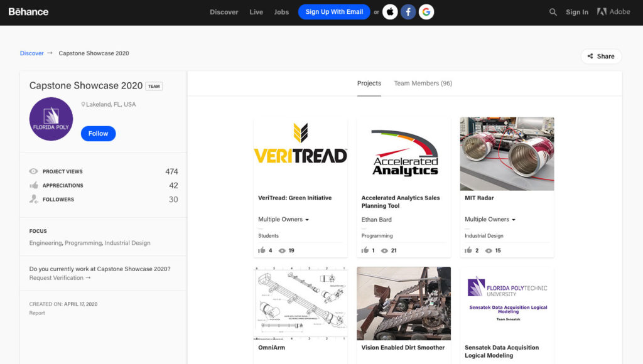Screen dimensions: 643x364
Task: Click the location pin beside Lakeland, FL
Action: 84,105
